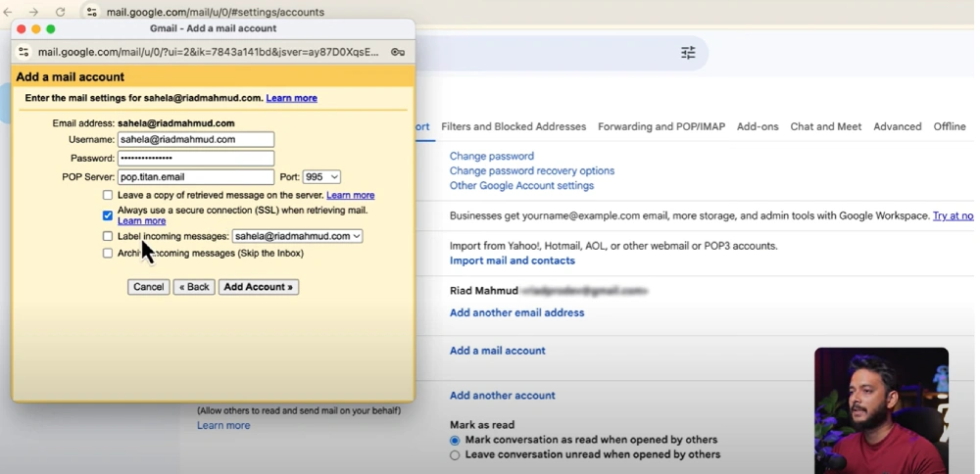
Task: Open Gmail search options sliders icon
Action: click(688, 53)
